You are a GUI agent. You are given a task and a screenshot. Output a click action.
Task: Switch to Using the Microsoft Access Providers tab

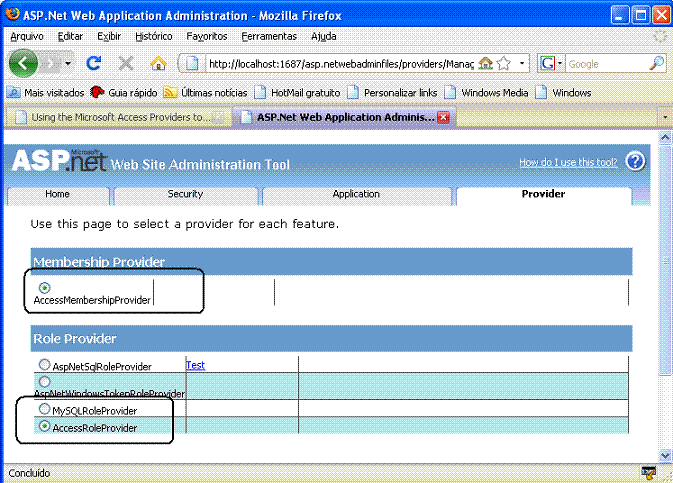coord(118,117)
